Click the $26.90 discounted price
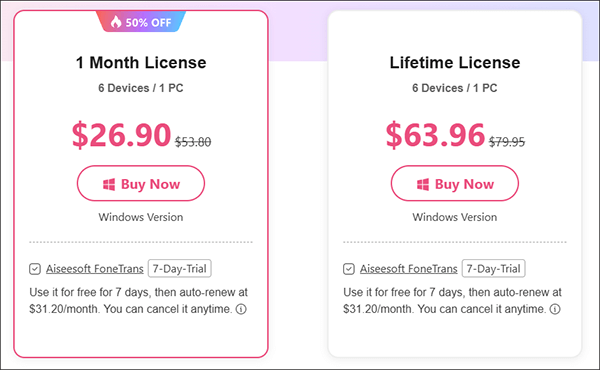Screen dimensions: 600x370 click(x=122, y=135)
